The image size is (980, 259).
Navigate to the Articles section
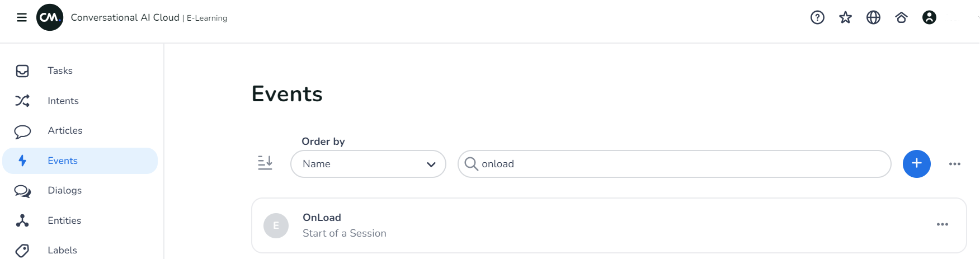(x=65, y=130)
